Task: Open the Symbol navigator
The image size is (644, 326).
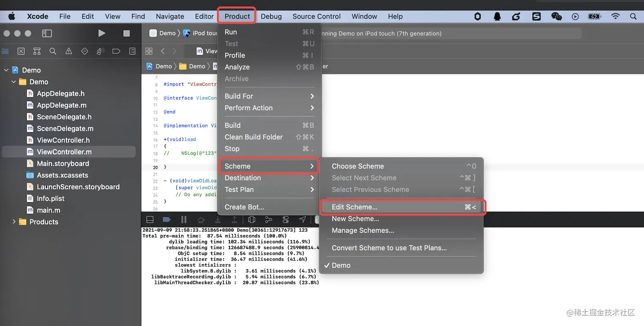Action: [37, 51]
